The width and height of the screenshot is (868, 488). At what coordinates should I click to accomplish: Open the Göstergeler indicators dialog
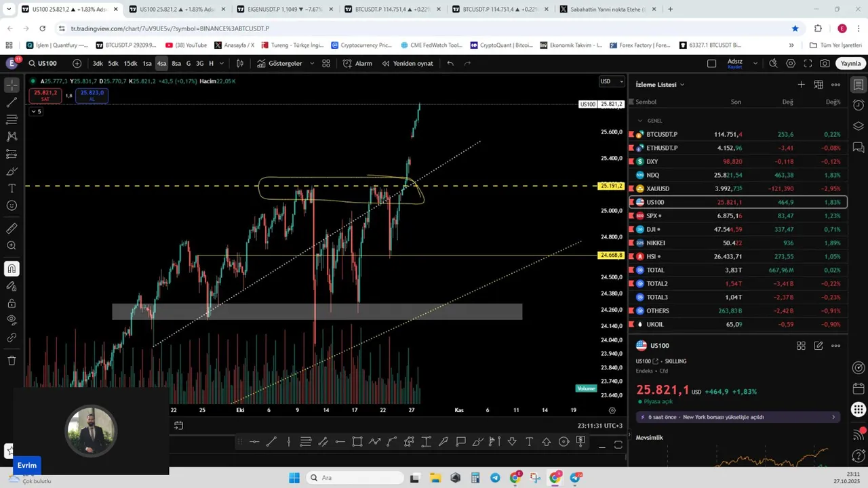(x=279, y=63)
